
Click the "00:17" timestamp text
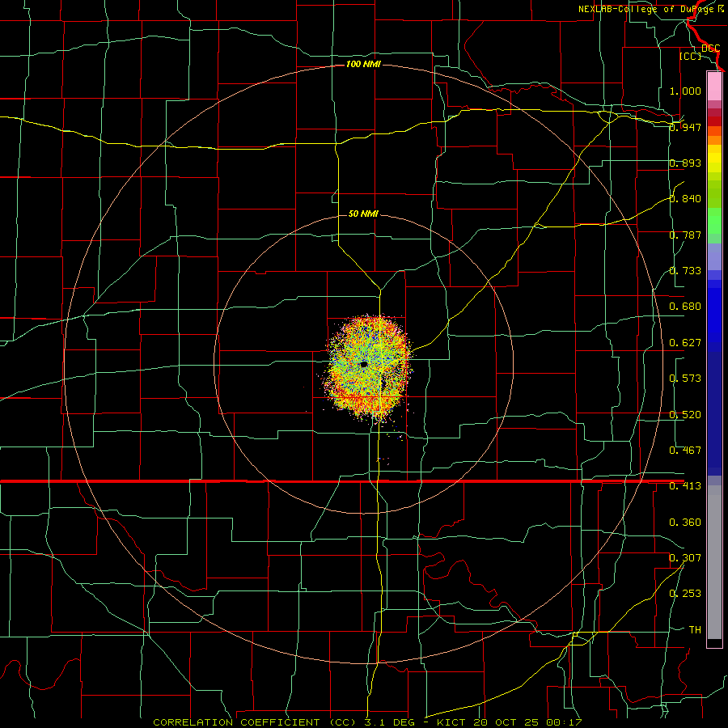click(x=565, y=722)
